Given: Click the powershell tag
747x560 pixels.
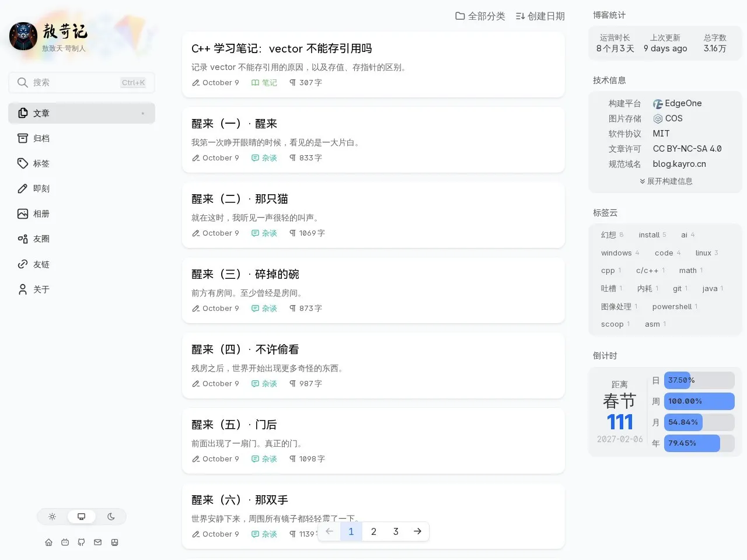Looking at the screenshot, I should click(x=675, y=307).
